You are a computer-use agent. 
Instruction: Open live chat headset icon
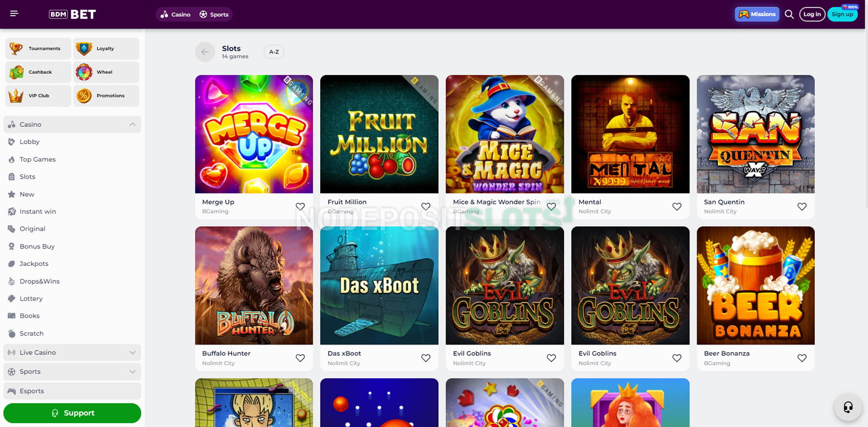[x=848, y=407]
